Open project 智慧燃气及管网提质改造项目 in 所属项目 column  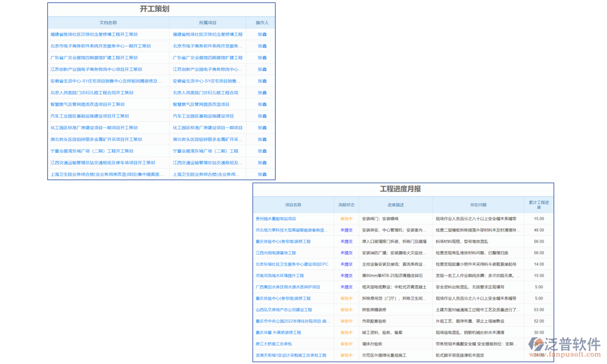tap(201, 104)
